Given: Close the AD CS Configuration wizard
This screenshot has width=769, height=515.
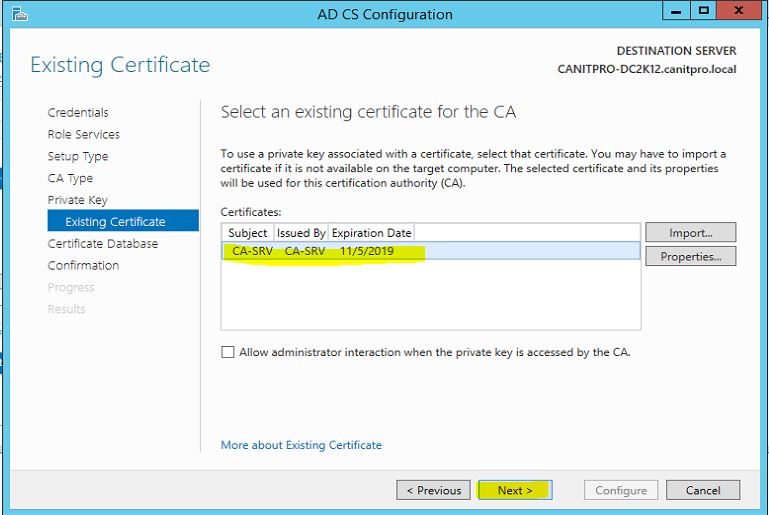Looking at the screenshot, I should point(738,10).
